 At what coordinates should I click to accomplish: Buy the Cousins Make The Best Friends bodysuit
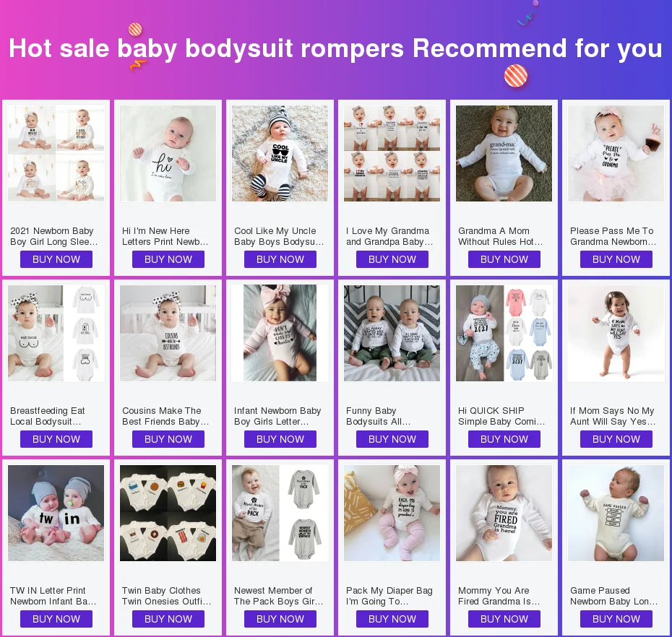168,440
